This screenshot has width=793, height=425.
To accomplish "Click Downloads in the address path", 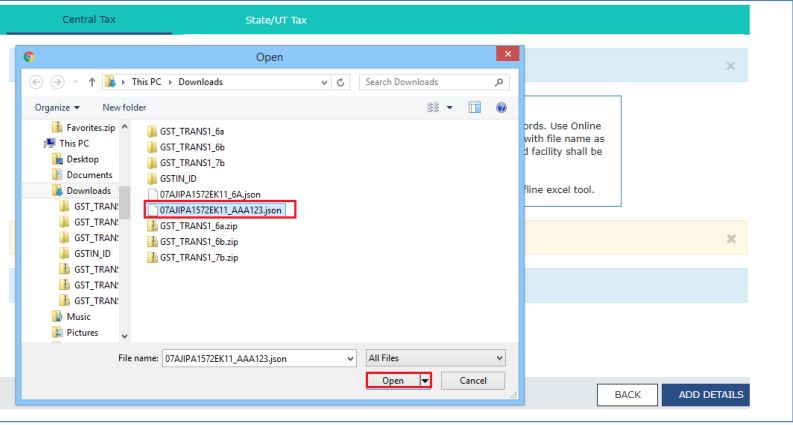I will (200, 82).
